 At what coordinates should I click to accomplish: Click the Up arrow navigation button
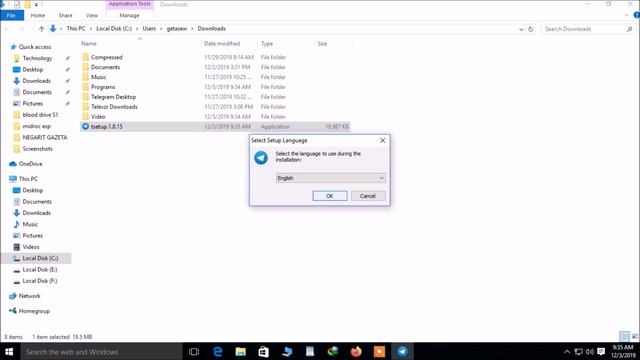(41, 29)
